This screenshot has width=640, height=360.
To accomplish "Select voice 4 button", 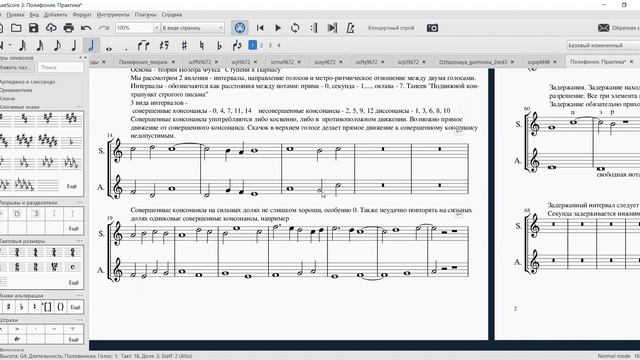I will pyautogui.click(x=279, y=45).
